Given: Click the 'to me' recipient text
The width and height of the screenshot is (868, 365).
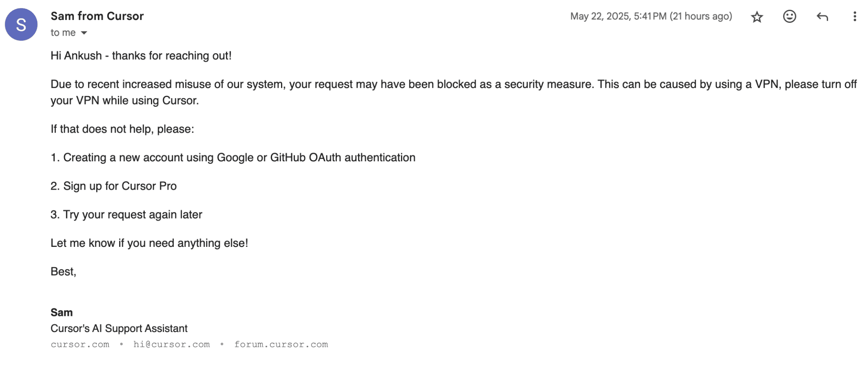Looking at the screenshot, I should point(63,33).
